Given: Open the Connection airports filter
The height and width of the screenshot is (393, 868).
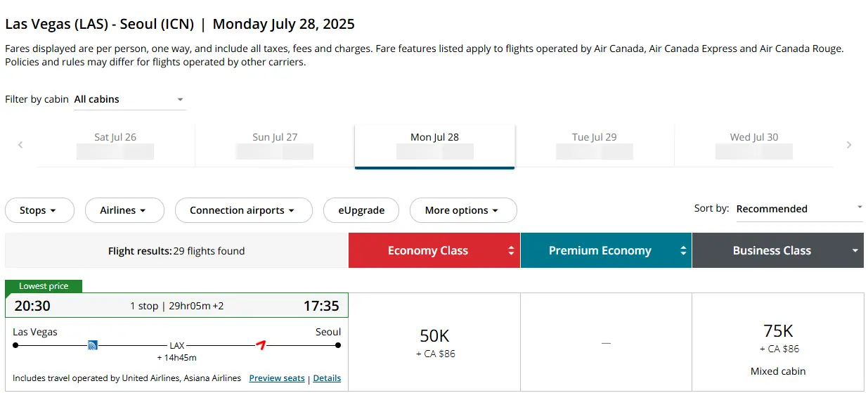Looking at the screenshot, I should tap(243, 210).
